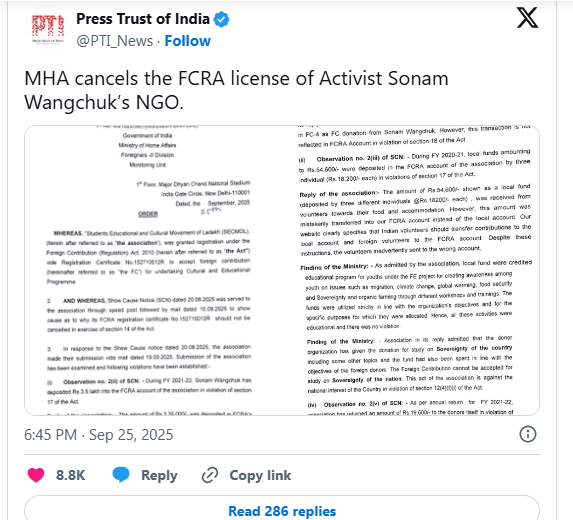
Task: Click the chain link icon
Action: 210,475
